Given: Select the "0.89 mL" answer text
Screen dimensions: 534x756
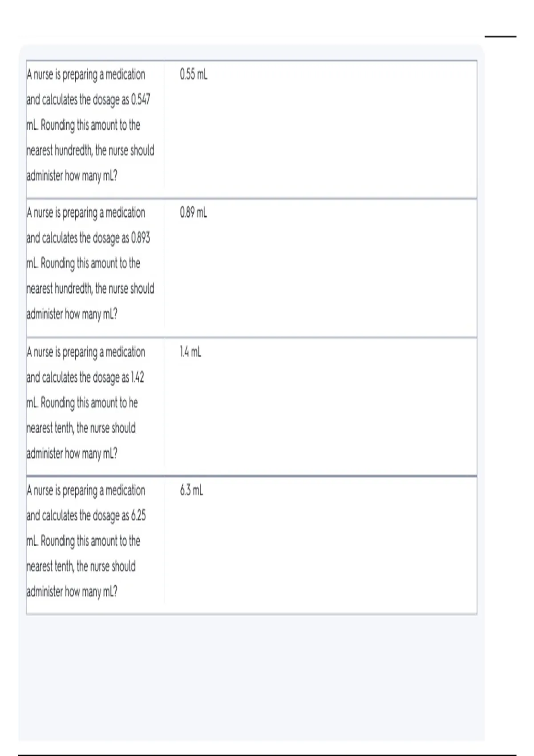Looking at the screenshot, I should pos(194,213).
